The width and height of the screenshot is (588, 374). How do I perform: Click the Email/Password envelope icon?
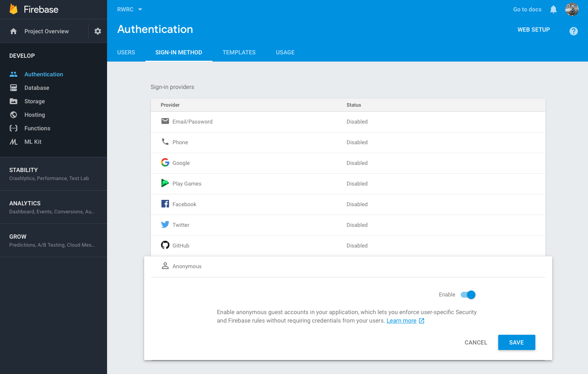pos(165,121)
